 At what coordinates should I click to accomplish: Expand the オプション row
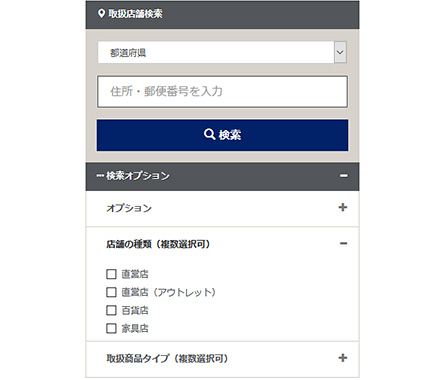point(222,209)
